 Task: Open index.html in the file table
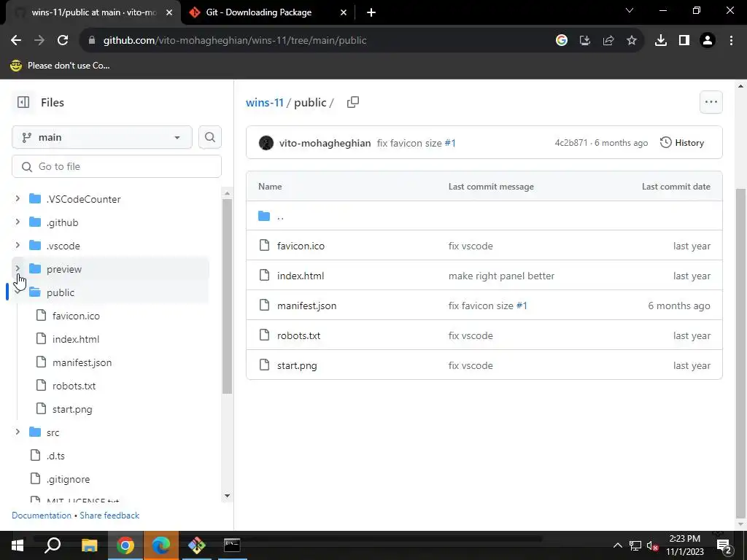point(301,276)
